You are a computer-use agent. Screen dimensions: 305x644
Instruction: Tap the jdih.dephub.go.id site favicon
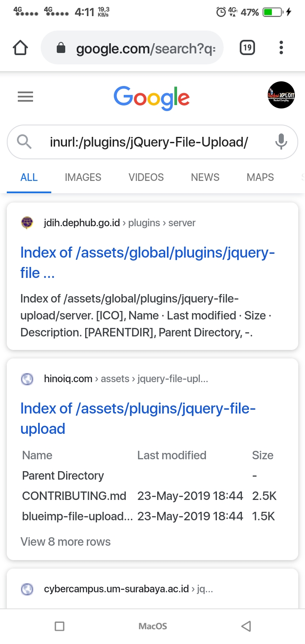click(x=27, y=222)
